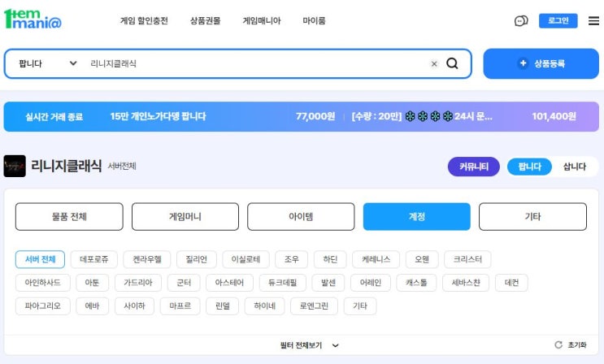Click the 101,400원 price
The height and width of the screenshot is (364, 604).
click(x=554, y=116)
